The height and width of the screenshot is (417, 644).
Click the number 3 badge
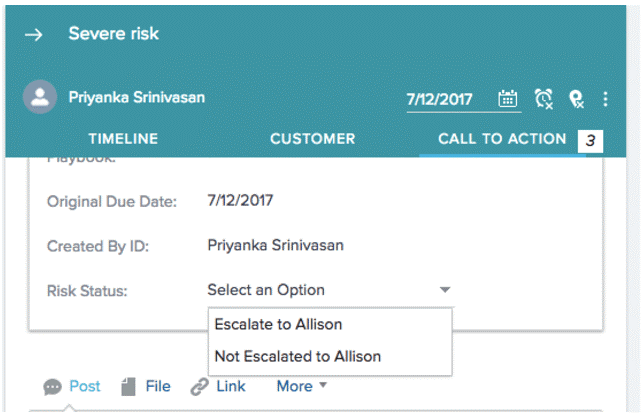click(591, 141)
